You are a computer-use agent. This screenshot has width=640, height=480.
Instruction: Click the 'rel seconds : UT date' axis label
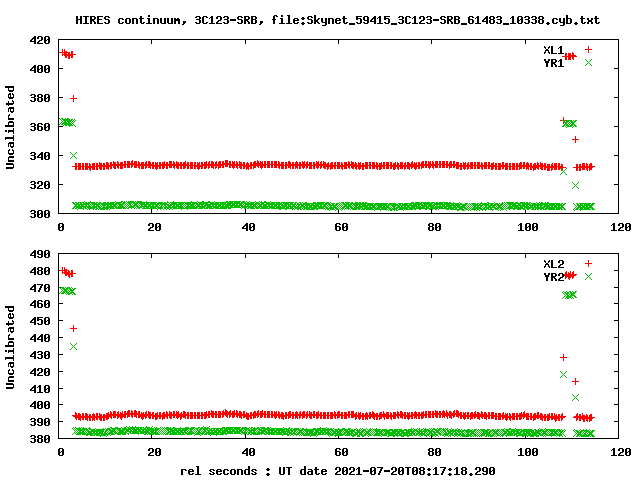(253, 471)
